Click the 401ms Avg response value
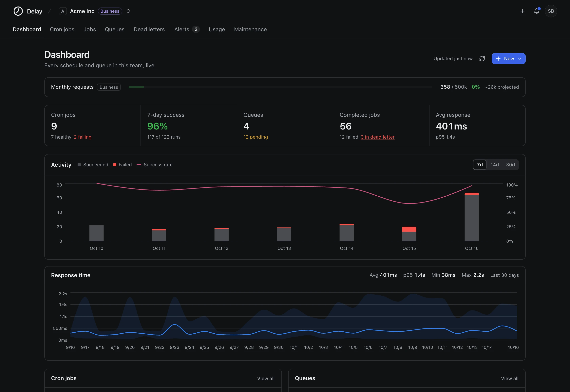The image size is (570, 392). pyautogui.click(x=451, y=126)
